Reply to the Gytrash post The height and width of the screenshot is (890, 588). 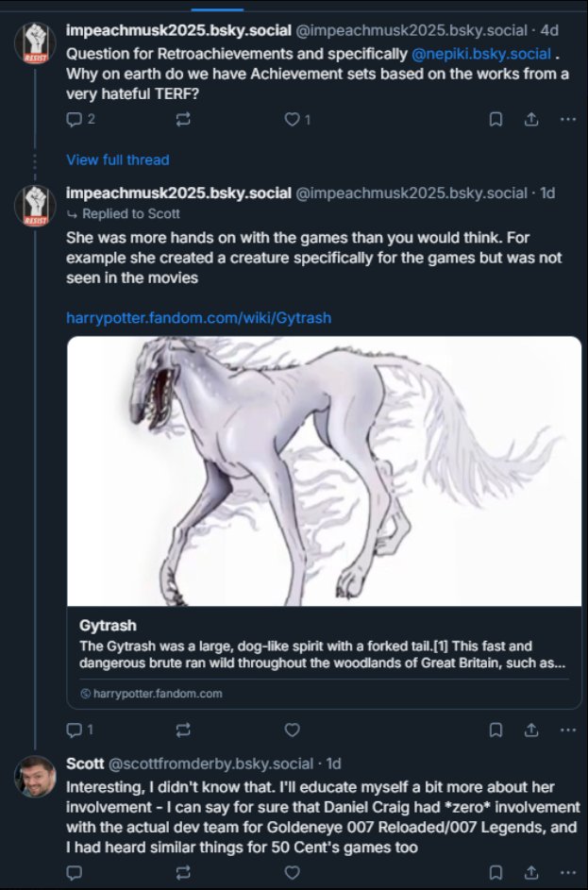point(75,730)
